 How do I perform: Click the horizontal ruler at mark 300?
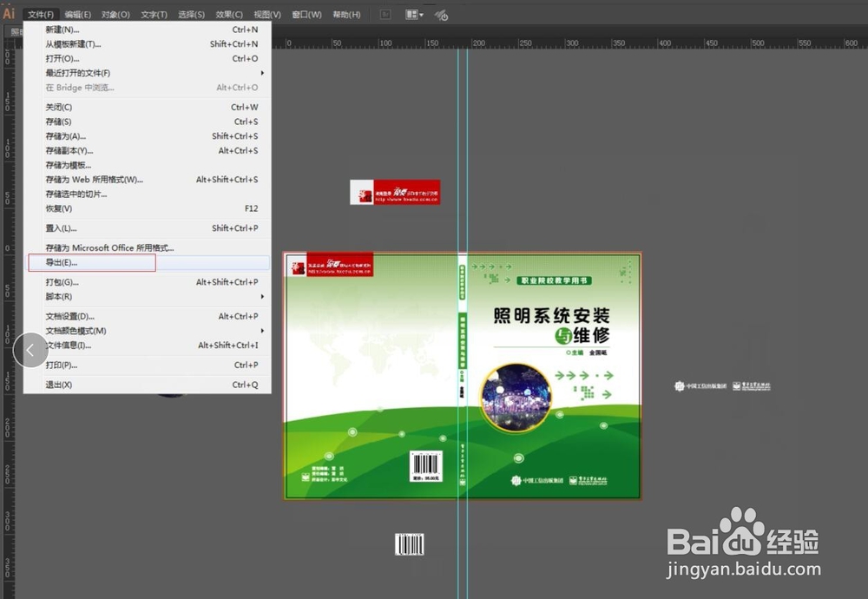point(572,43)
